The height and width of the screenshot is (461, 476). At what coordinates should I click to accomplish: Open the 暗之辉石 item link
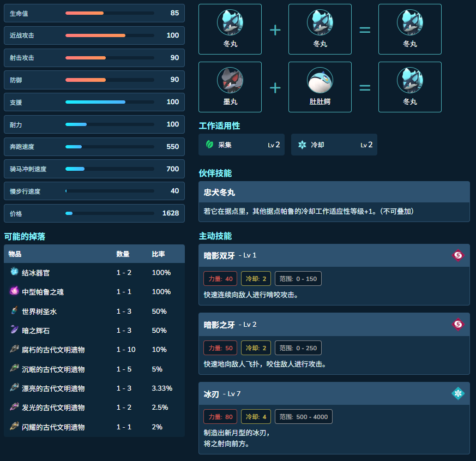tap(36, 331)
